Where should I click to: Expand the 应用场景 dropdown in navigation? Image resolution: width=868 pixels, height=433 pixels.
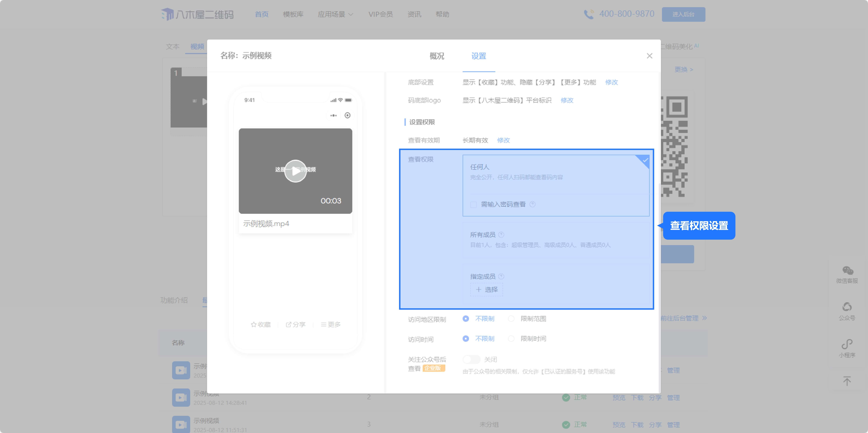(335, 14)
